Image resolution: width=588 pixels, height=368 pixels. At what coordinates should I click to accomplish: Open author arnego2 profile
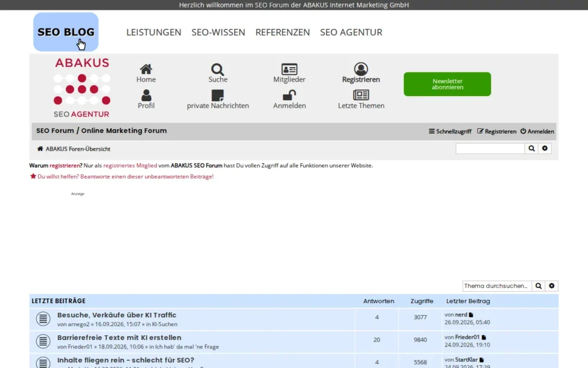[79, 324]
